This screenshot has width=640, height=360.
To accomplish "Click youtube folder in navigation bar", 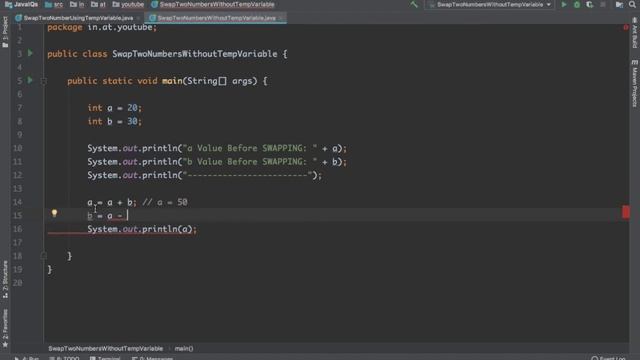I will pyautogui.click(x=128, y=4).
